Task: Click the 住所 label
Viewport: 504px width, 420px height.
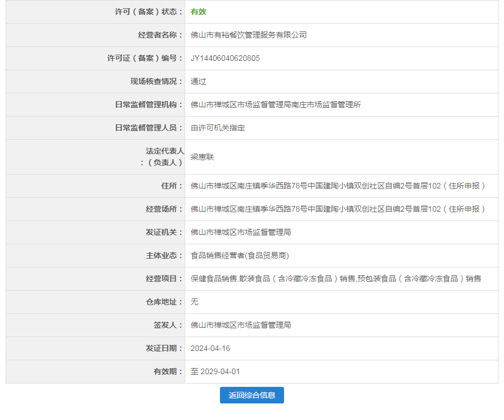Action: [172, 186]
